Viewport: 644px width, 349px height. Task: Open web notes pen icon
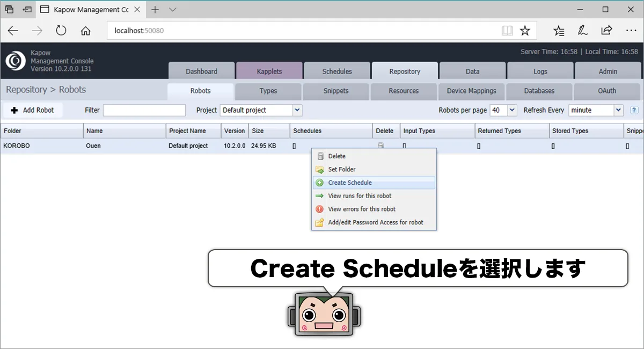coord(582,31)
